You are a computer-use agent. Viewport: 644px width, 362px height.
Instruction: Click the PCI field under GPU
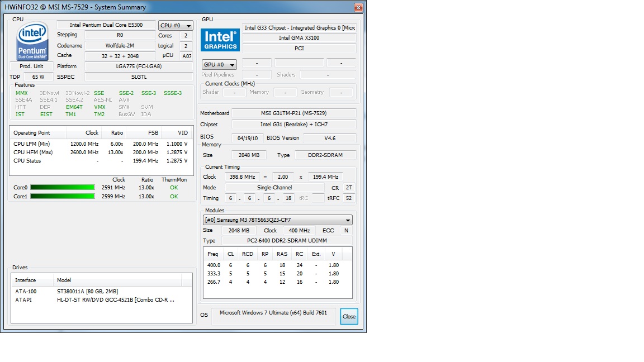coord(300,49)
